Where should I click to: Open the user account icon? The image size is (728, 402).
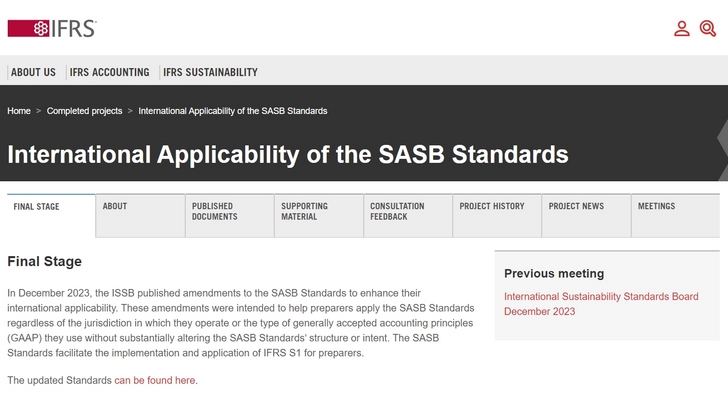(x=682, y=28)
